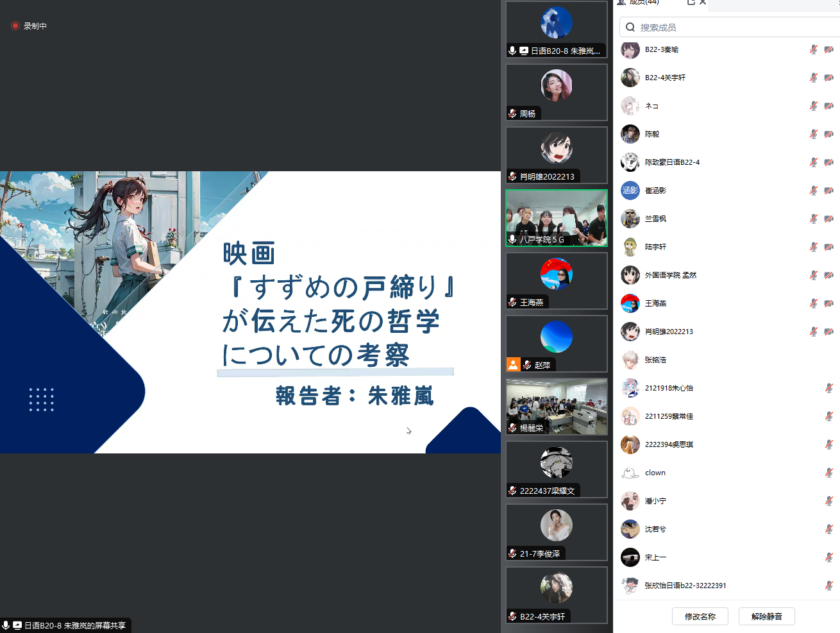Click camera-off icon for 王海燕 in list
Screen dimensions: 840x633
[828, 303]
